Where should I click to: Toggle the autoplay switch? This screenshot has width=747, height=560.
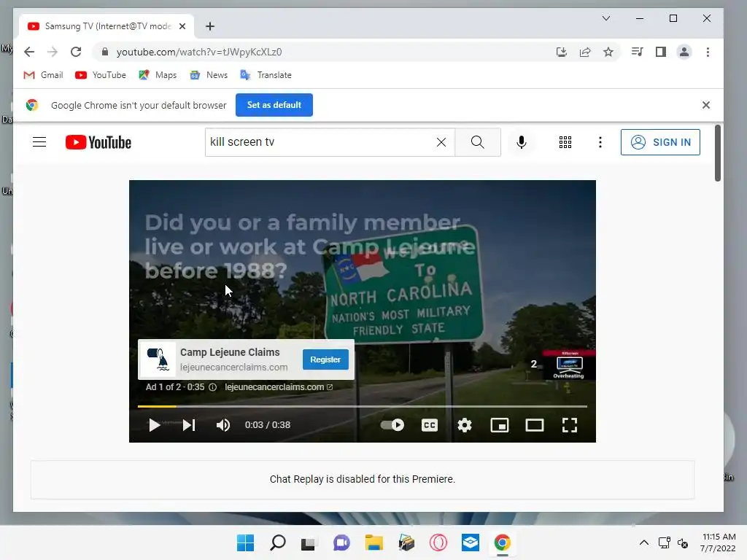[x=392, y=425]
